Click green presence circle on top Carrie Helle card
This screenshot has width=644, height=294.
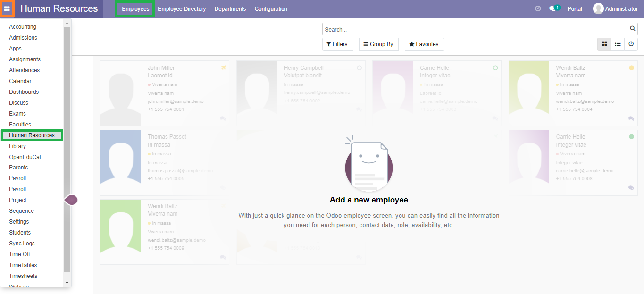point(495,68)
